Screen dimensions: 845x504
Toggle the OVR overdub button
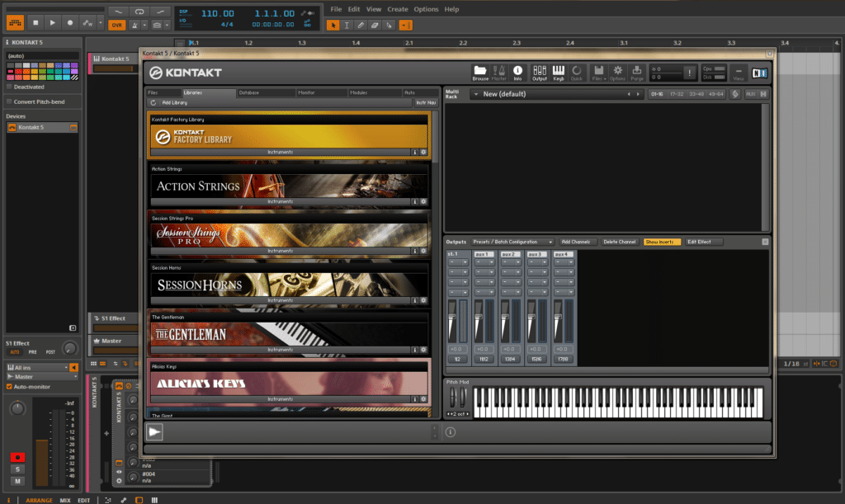point(116,25)
